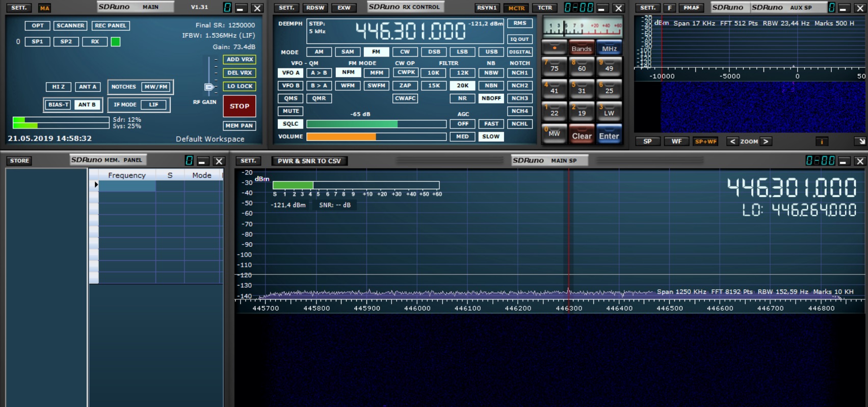This screenshot has height=407, width=868.
Task: Select the 60 band keypad button
Action: pos(582,66)
